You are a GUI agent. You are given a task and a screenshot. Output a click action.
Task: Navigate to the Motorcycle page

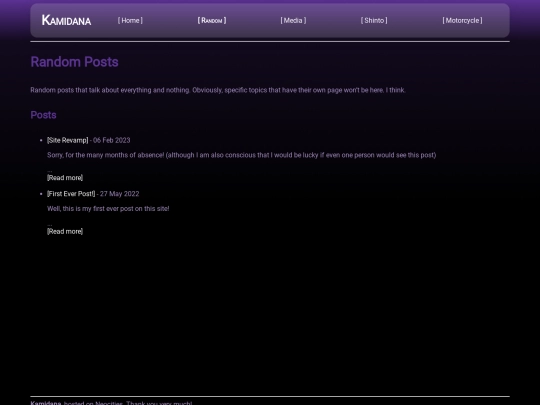pyautogui.click(x=462, y=20)
